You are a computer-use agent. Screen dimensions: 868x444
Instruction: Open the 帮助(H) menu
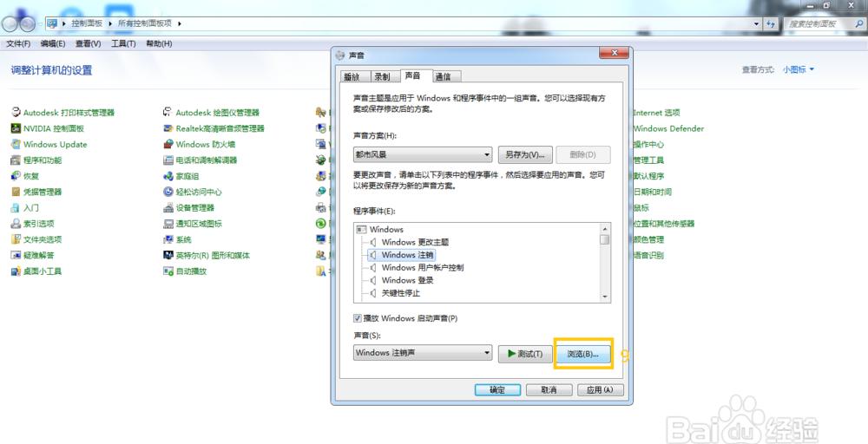pyautogui.click(x=159, y=43)
